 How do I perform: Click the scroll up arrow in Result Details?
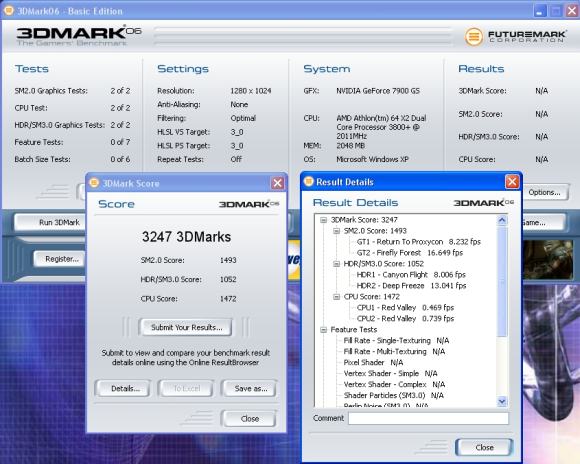click(502, 221)
